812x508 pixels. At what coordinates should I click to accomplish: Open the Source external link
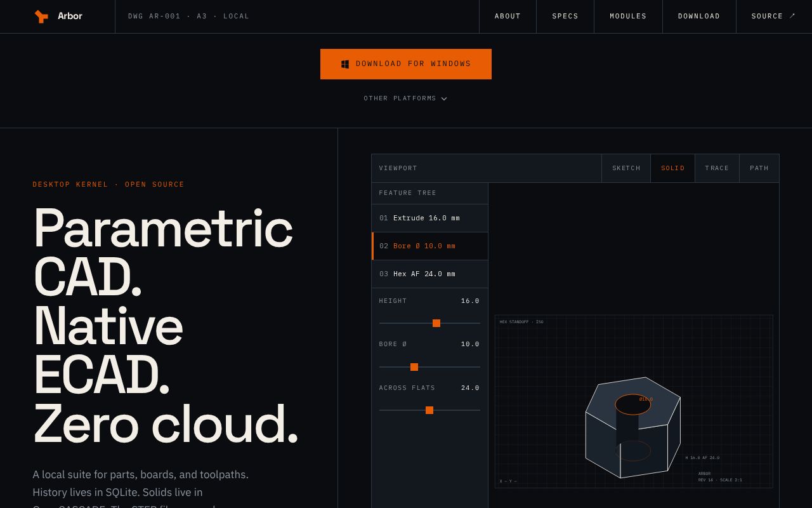(x=773, y=17)
